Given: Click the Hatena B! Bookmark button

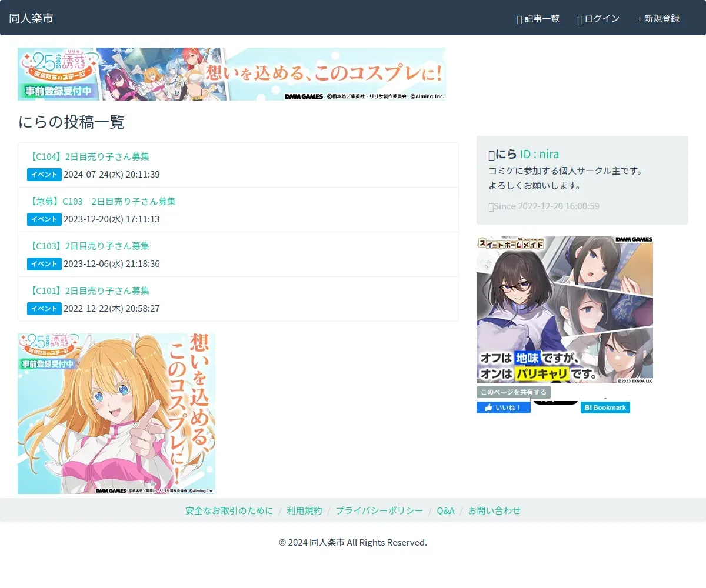Looking at the screenshot, I should tap(605, 407).
